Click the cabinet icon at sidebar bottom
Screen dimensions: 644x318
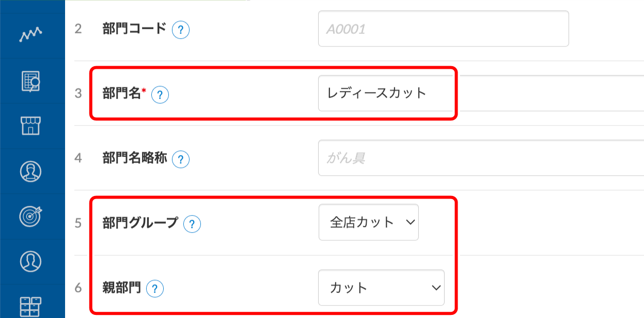point(31,307)
